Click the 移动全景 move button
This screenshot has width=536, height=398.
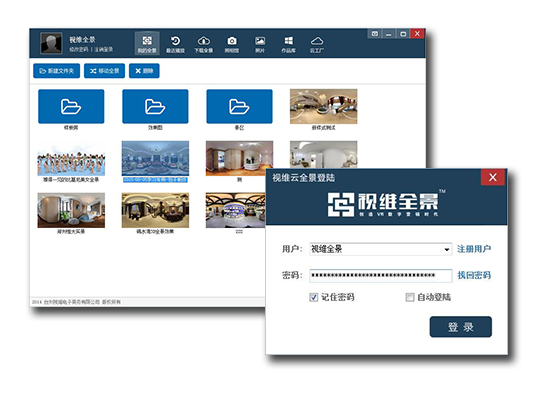(104, 71)
